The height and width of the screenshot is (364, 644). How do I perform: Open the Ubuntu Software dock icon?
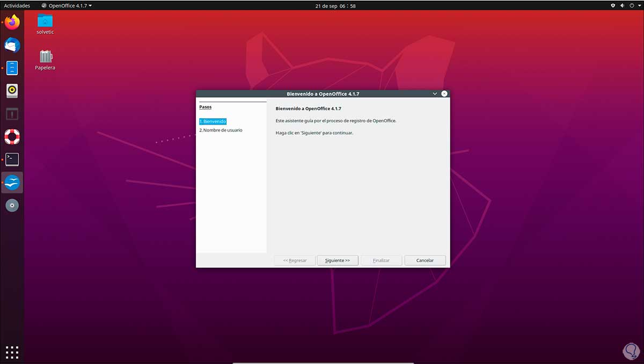pyautogui.click(x=12, y=114)
